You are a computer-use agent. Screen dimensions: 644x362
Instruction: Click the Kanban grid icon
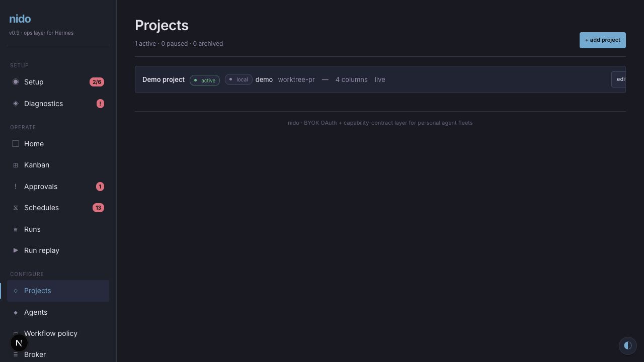pos(16,165)
